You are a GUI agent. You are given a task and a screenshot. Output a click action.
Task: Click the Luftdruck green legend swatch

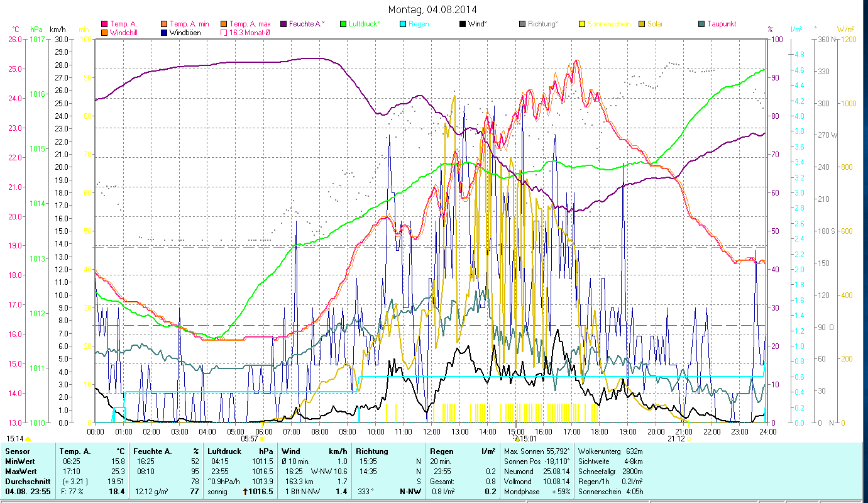click(x=343, y=24)
